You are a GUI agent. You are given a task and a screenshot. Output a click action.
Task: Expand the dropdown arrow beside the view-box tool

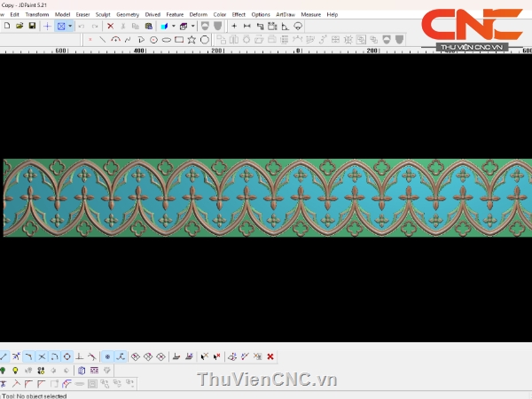click(70, 27)
